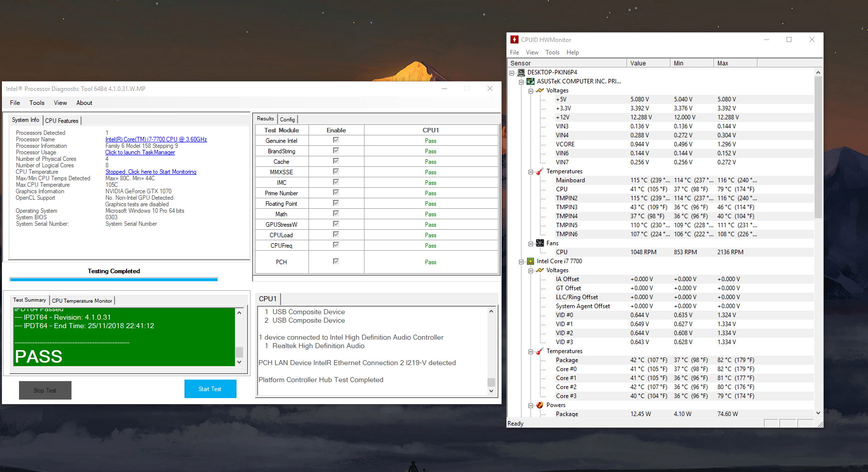Image resolution: width=868 pixels, height=472 pixels.
Task: Click the motherboard Voltages lightning icon
Action: (x=540, y=90)
